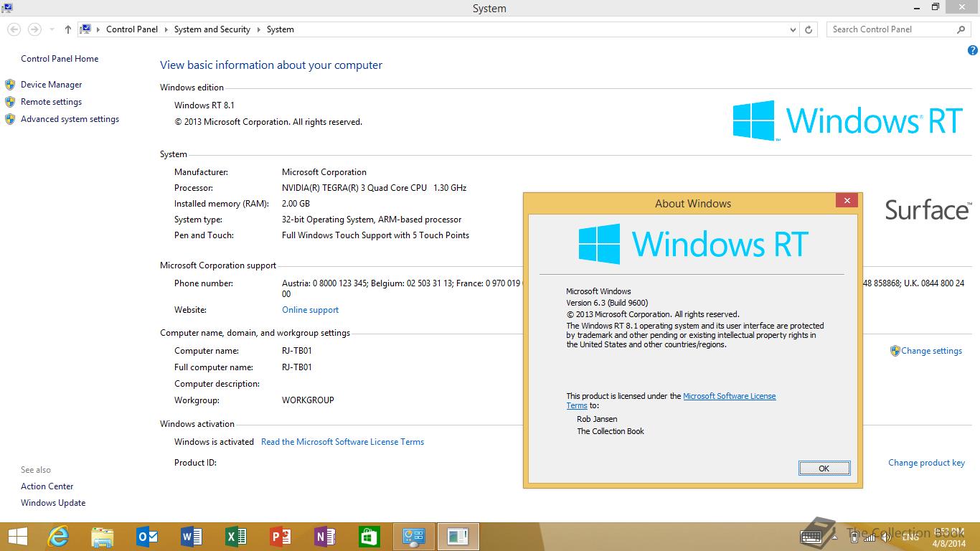
Task: Select the computer name RJ-TB01 text
Action: 296,351
